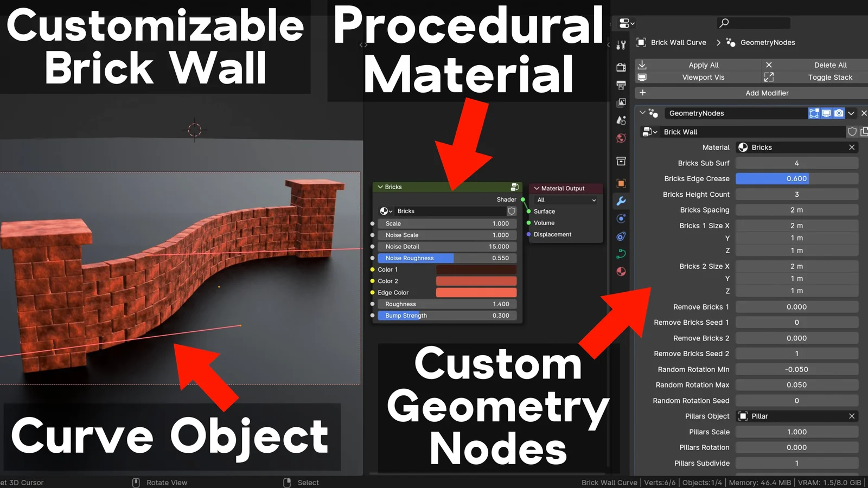Collapse the GeometryNodes modifier panel
The height and width of the screenshot is (488, 868).
(x=642, y=113)
